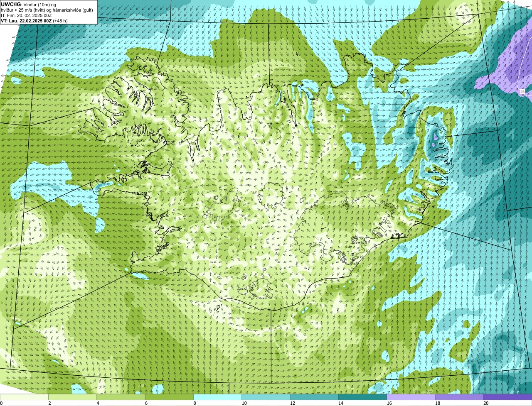
Task: Click the legend scale number '8'
Action: coord(194,403)
